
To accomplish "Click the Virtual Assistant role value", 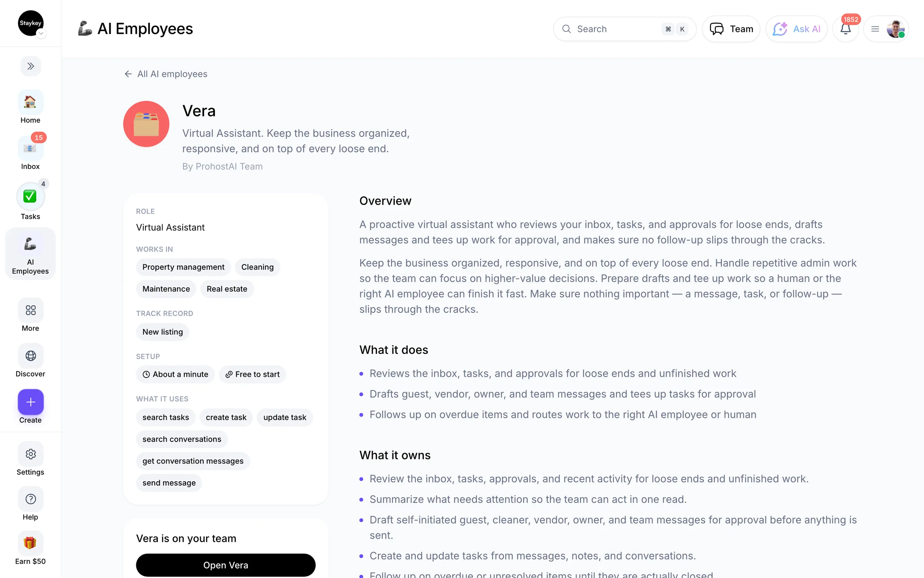I will tap(170, 227).
